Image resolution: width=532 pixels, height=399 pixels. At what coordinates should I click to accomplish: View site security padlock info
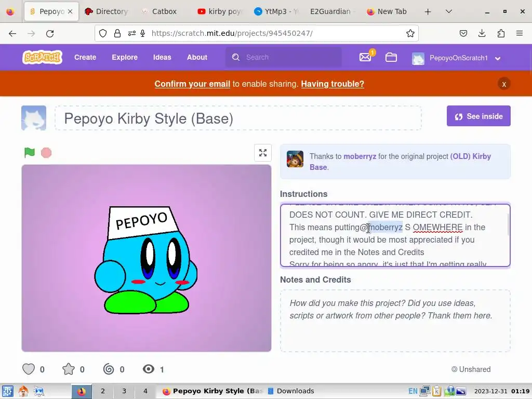(117, 33)
